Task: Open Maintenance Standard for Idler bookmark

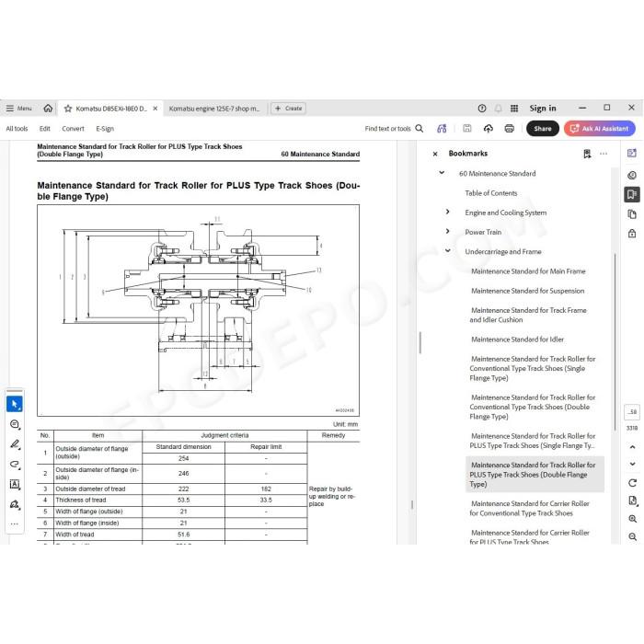Action: pyautogui.click(x=517, y=339)
